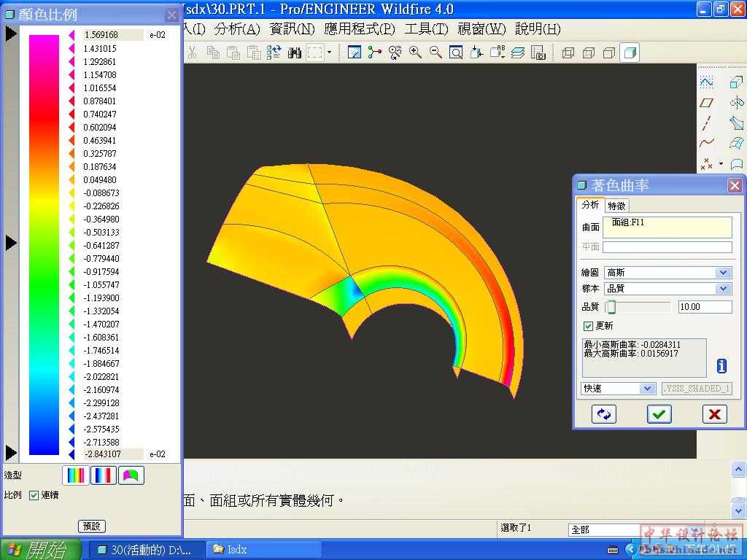Click the Sketch tool icon in right toolbar
The width and height of the screenshot is (747, 560).
(706, 82)
